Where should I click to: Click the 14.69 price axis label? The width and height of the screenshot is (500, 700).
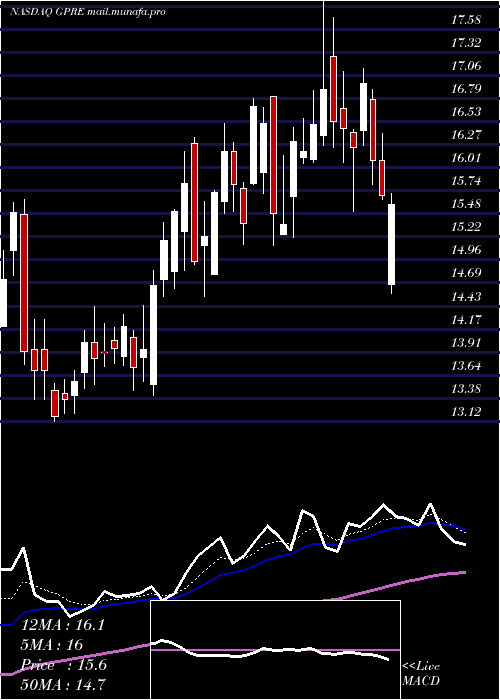[466, 273]
